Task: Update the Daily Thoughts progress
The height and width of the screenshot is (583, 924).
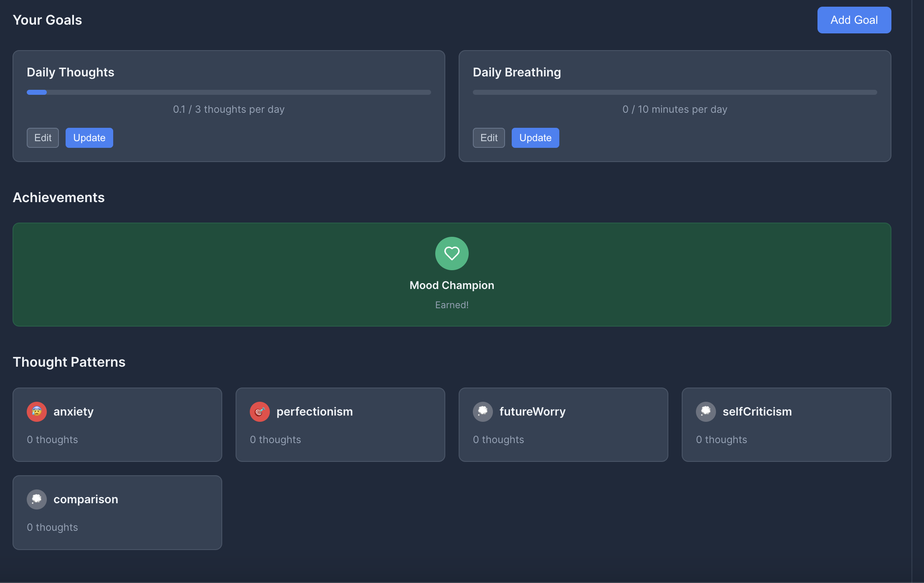Action: pos(89,138)
